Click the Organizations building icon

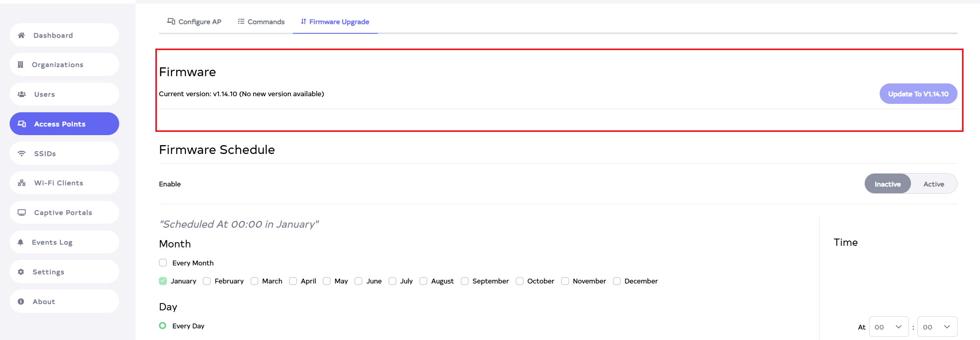pyautogui.click(x=21, y=65)
